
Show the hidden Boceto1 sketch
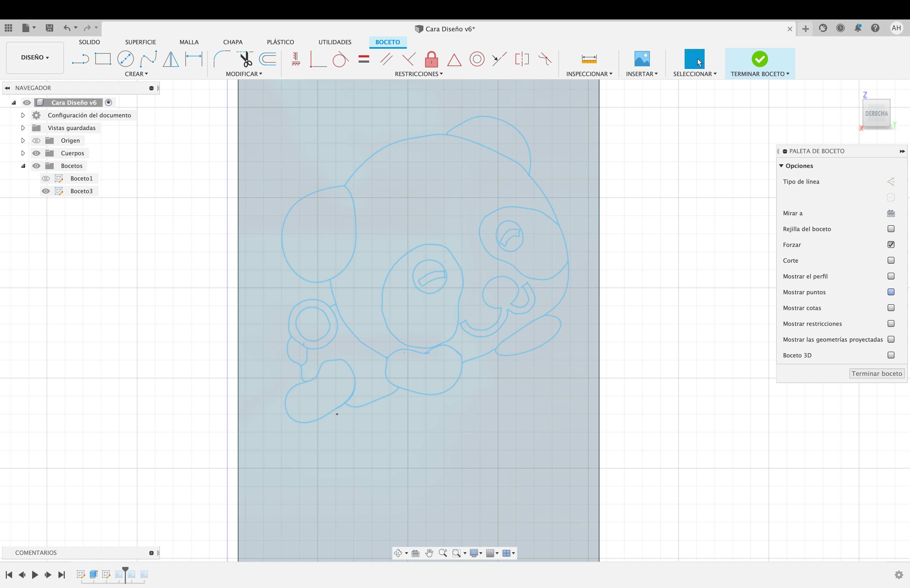click(46, 178)
